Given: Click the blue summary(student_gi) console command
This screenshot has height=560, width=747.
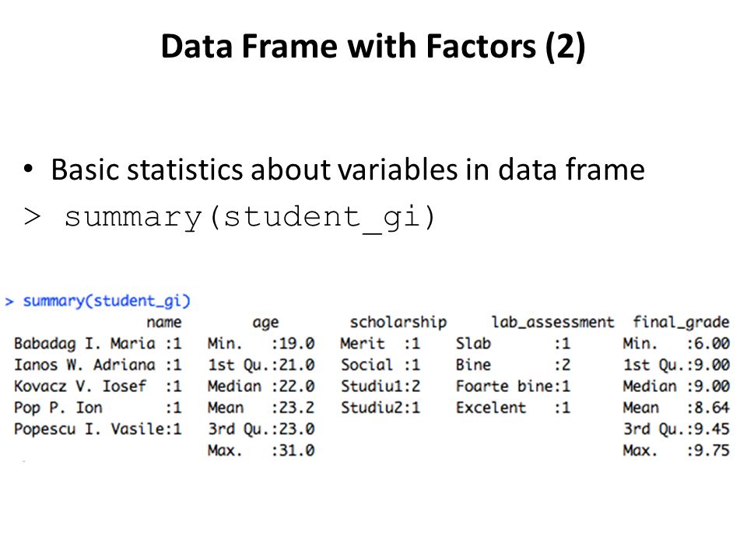Looking at the screenshot, I should tap(107, 301).
